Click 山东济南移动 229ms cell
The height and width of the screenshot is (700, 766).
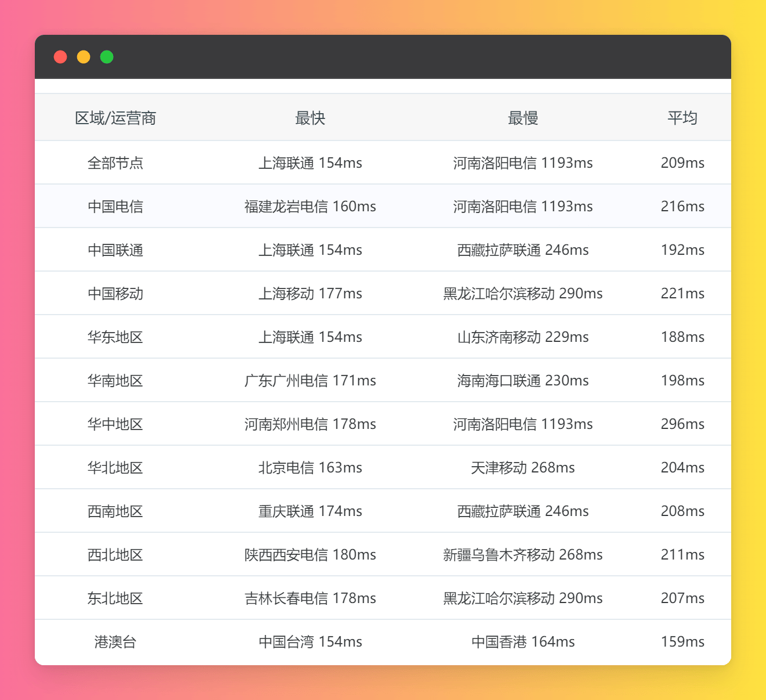pyautogui.click(x=523, y=337)
